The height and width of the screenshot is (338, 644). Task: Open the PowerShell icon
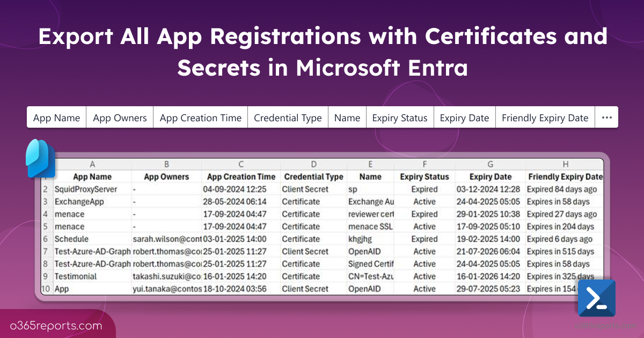point(596,298)
